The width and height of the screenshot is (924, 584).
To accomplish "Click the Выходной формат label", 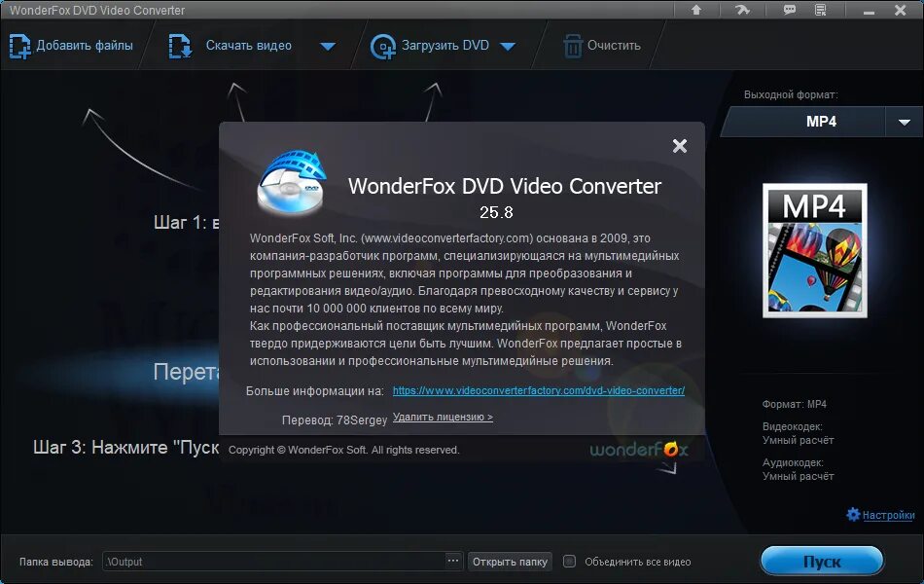I will pyautogui.click(x=791, y=95).
